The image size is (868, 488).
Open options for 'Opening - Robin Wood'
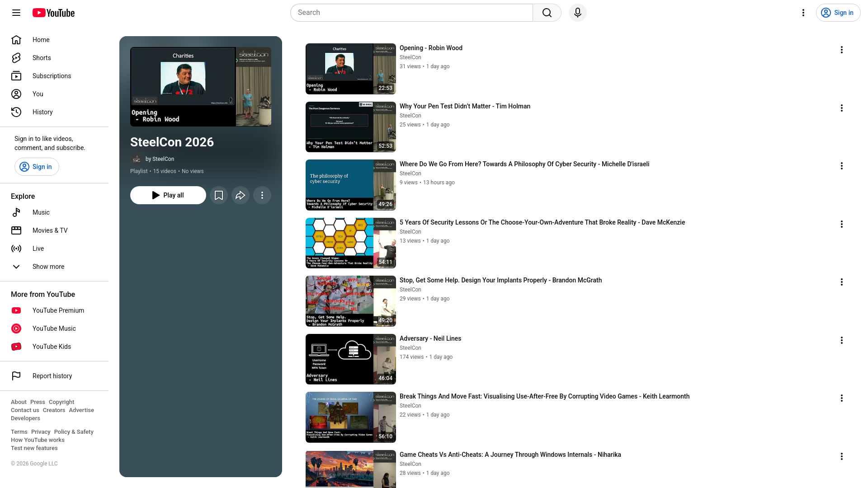click(x=842, y=50)
